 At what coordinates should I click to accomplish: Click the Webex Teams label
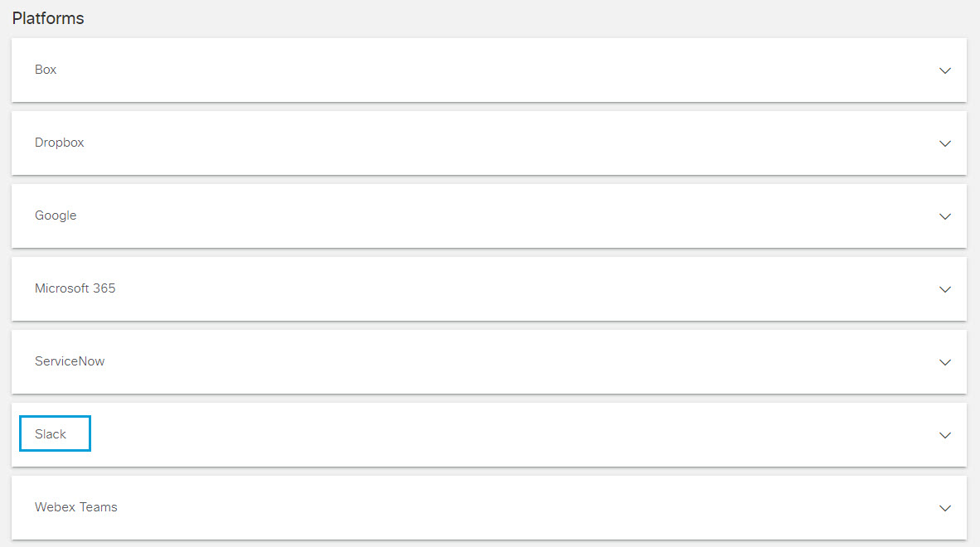(x=76, y=507)
